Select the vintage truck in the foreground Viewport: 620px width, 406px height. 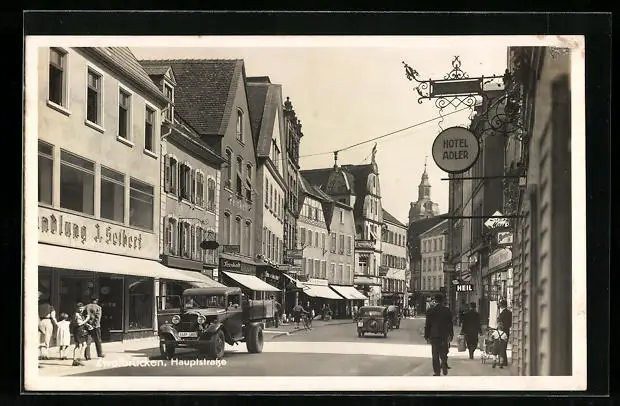pyautogui.click(x=215, y=320)
